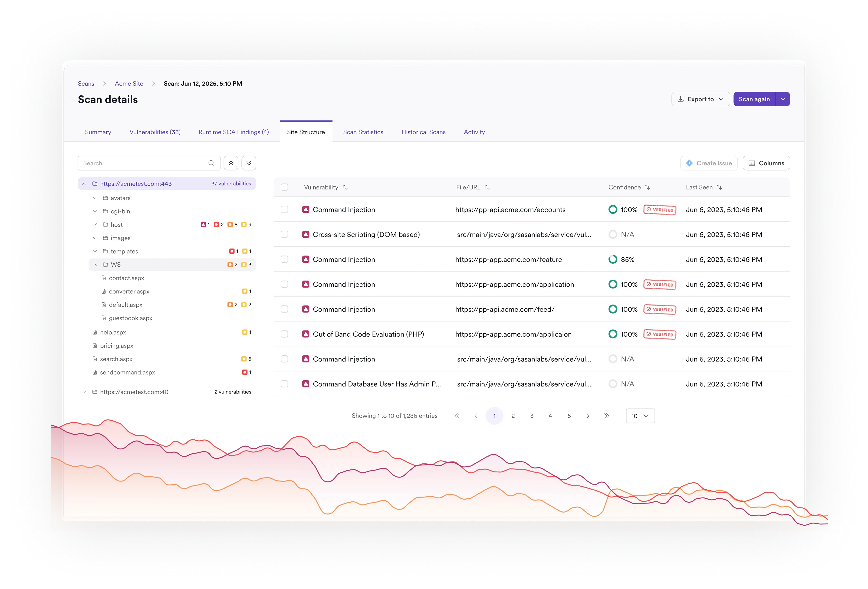Open the Scan Statistics tab

point(363,132)
